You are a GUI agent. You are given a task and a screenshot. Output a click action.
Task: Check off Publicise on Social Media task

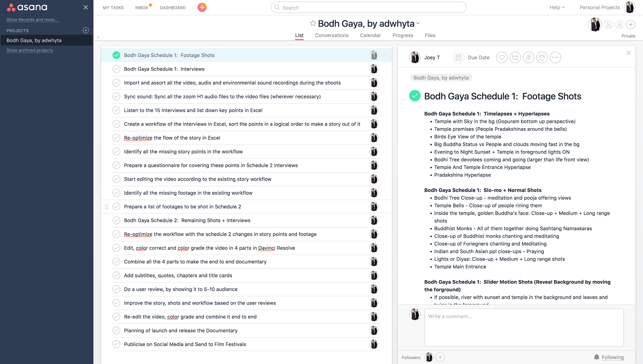[x=116, y=344]
